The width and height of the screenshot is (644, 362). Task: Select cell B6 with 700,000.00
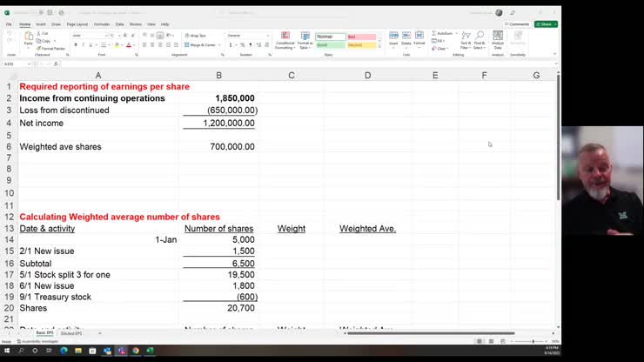218,147
